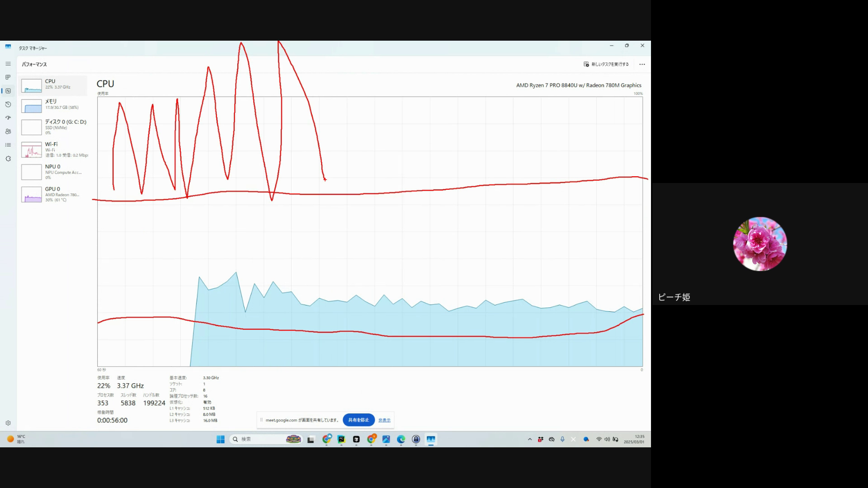Screen dimensions: 868x488
Task: Open Task Manager settings gear
Action: pyautogui.click(x=8, y=423)
